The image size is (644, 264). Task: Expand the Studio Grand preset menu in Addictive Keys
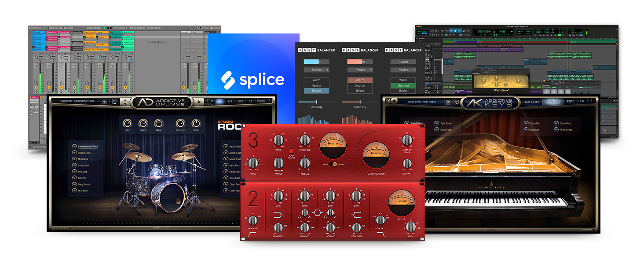449,101
